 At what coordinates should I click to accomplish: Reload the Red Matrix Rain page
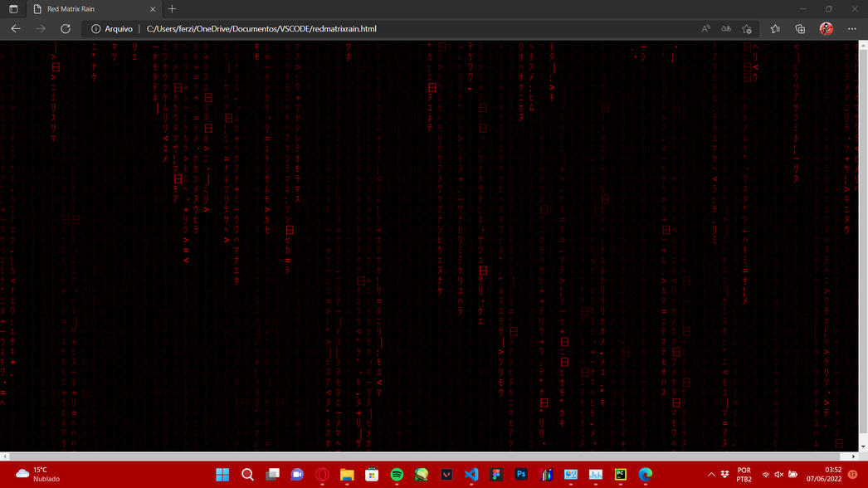(x=66, y=29)
